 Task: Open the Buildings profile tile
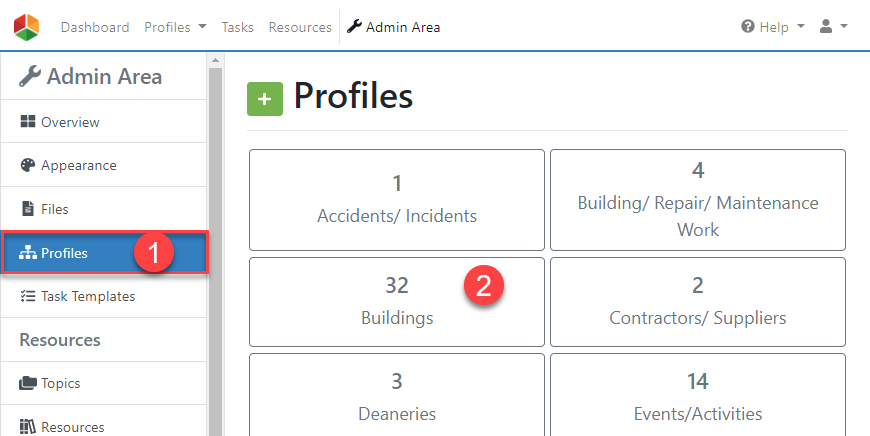397,302
